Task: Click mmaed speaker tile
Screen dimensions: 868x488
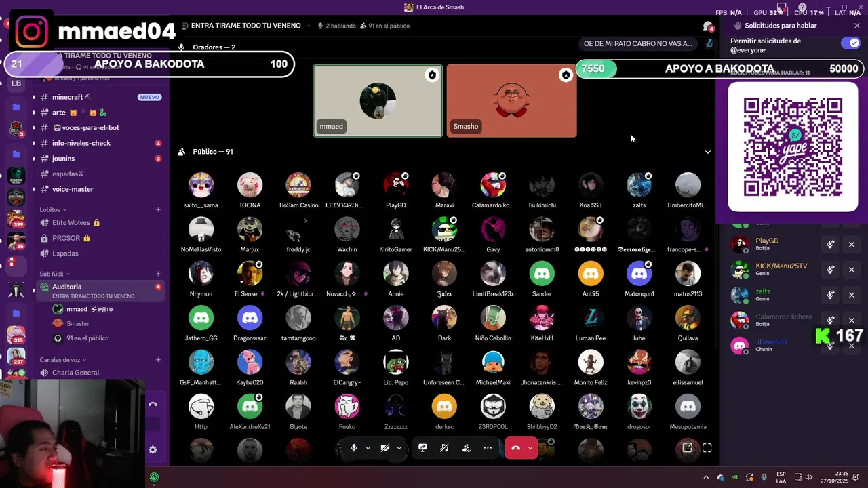Action: click(378, 101)
